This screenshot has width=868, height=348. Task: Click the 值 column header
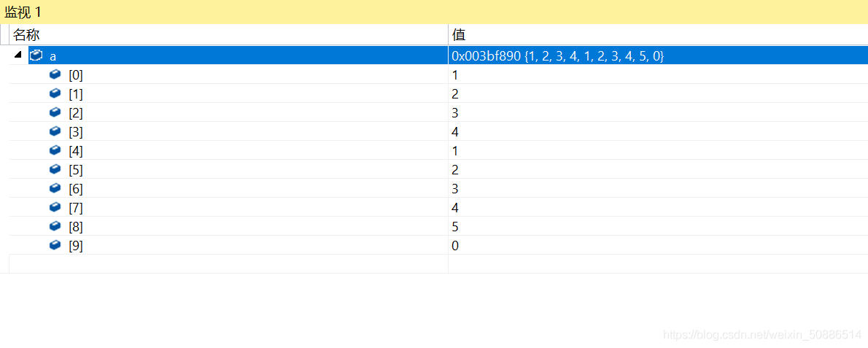click(x=658, y=35)
